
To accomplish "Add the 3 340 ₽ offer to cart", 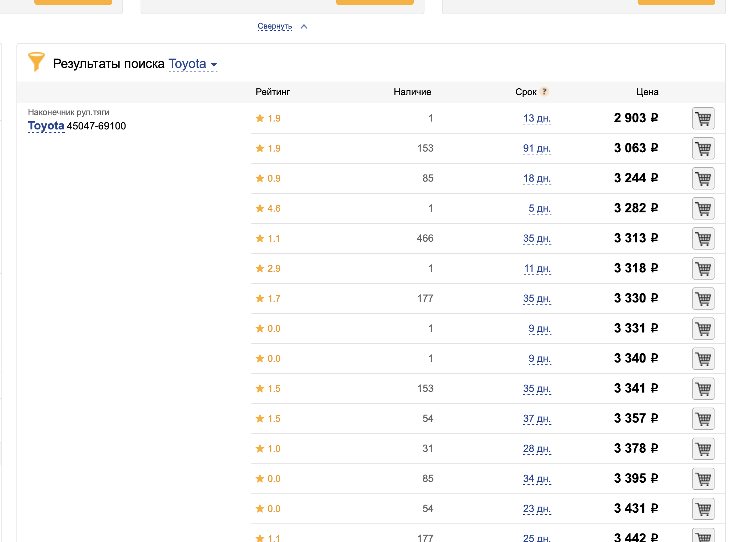I will 703,359.
